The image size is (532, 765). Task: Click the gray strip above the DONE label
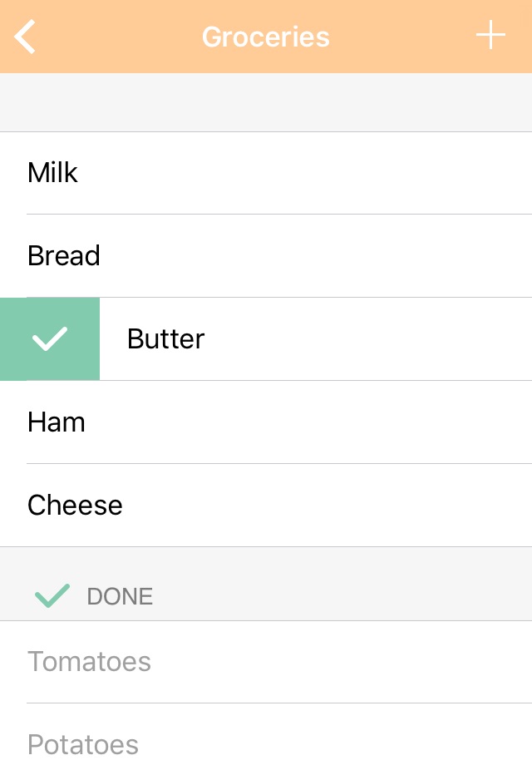point(266,560)
